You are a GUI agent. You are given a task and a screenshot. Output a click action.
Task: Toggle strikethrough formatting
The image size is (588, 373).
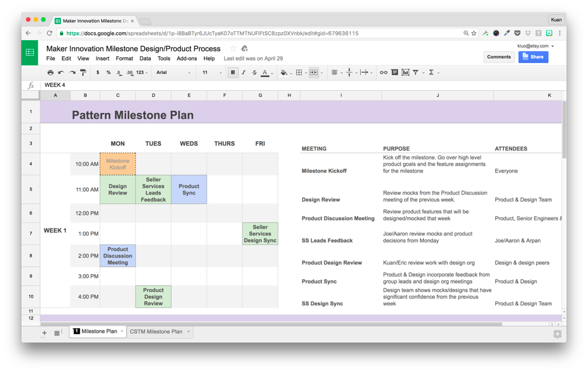[254, 72]
